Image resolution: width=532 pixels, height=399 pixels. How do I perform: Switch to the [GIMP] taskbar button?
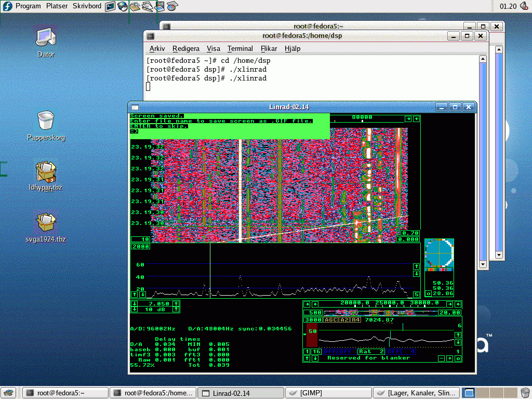coord(328,393)
